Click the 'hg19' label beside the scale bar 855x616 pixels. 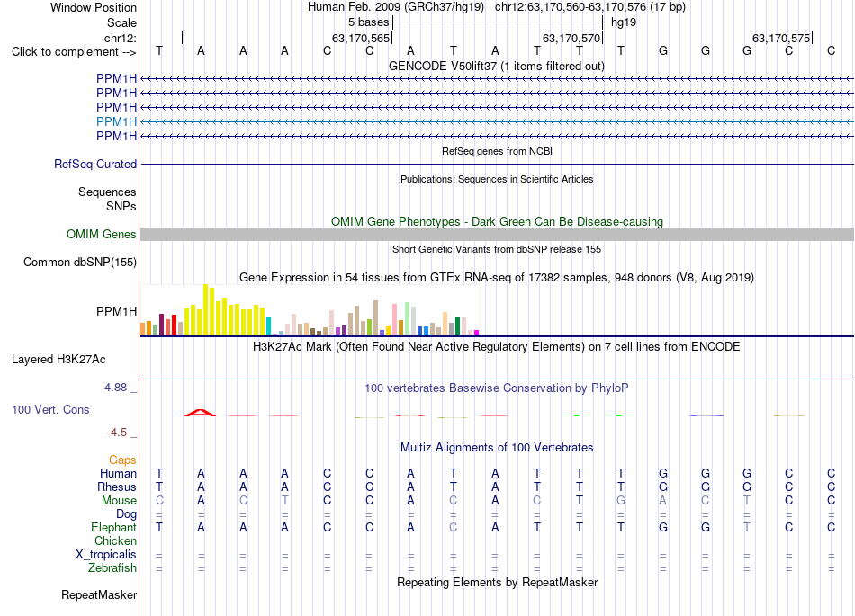624,22
